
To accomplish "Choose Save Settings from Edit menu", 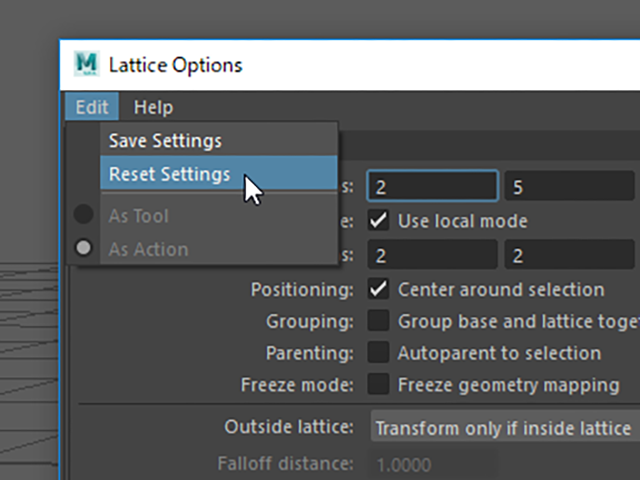I will [219, 141].
